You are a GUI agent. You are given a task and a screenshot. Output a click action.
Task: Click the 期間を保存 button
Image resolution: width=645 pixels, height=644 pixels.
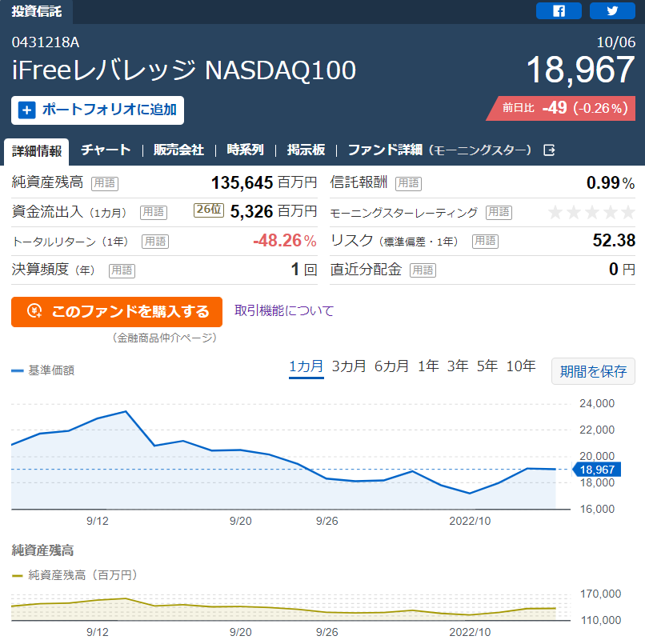(x=593, y=371)
